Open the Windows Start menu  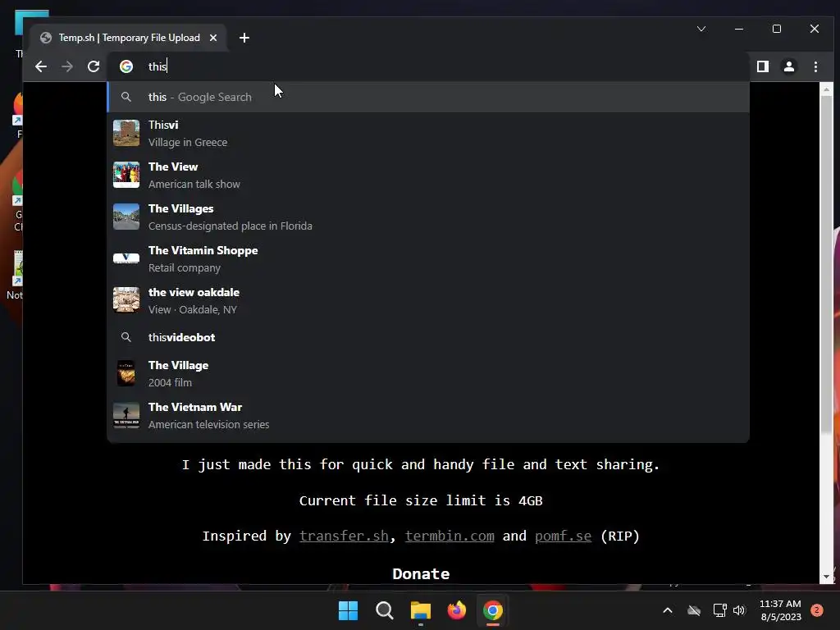click(x=348, y=610)
